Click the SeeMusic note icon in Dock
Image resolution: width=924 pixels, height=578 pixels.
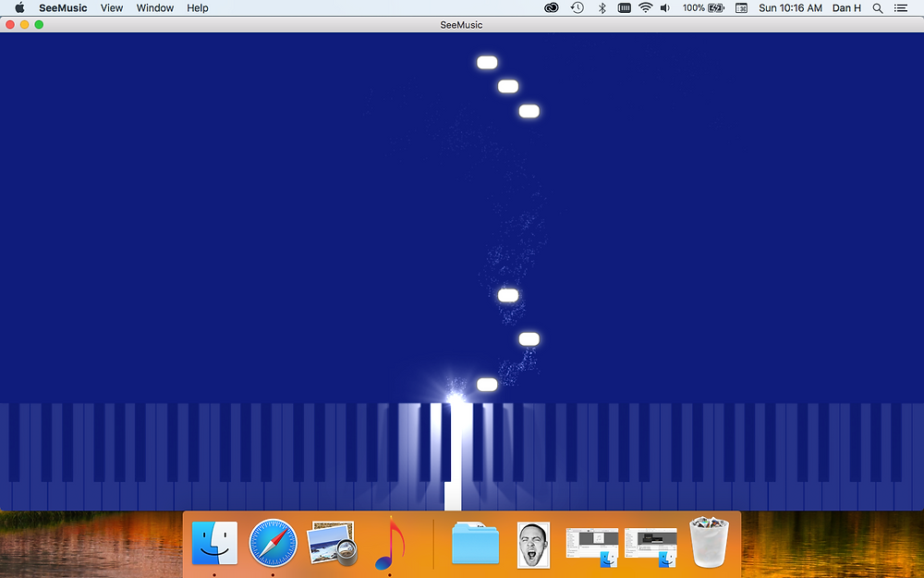point(390,543)
